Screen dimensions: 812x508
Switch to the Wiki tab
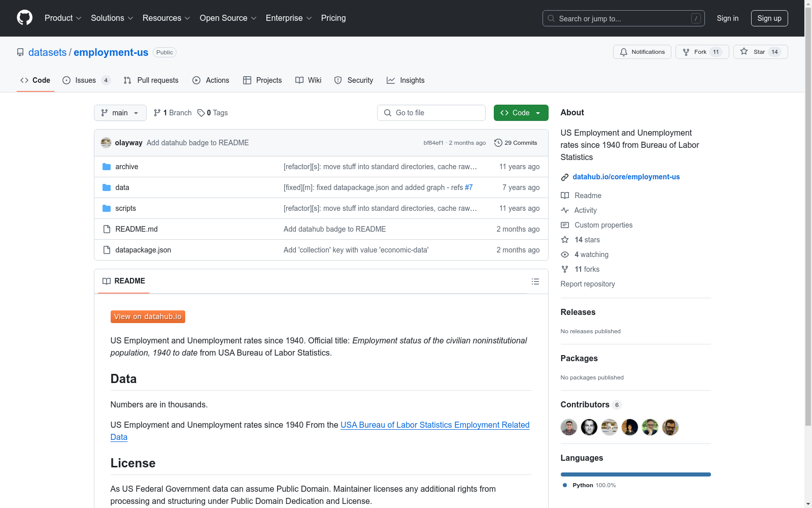coord(309,80)
